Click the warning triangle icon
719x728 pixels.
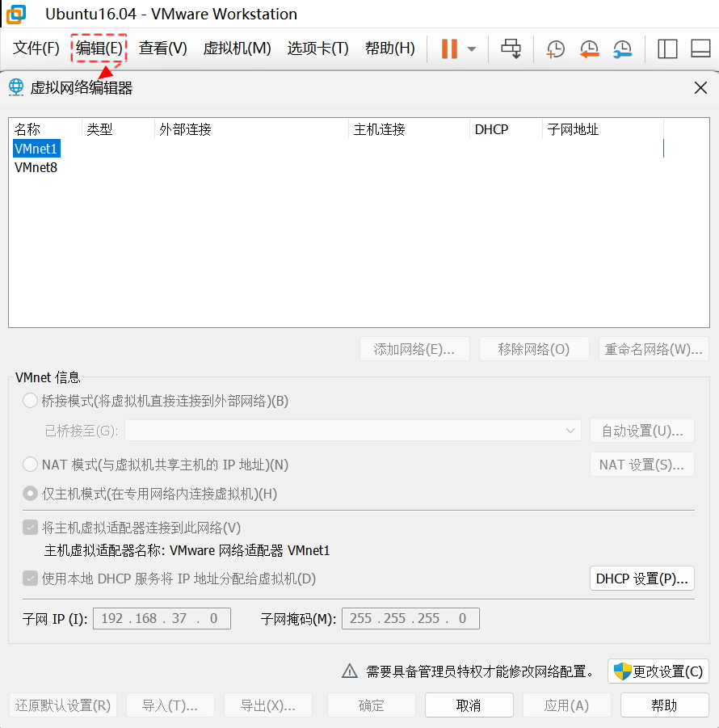[x=350, y=671]
